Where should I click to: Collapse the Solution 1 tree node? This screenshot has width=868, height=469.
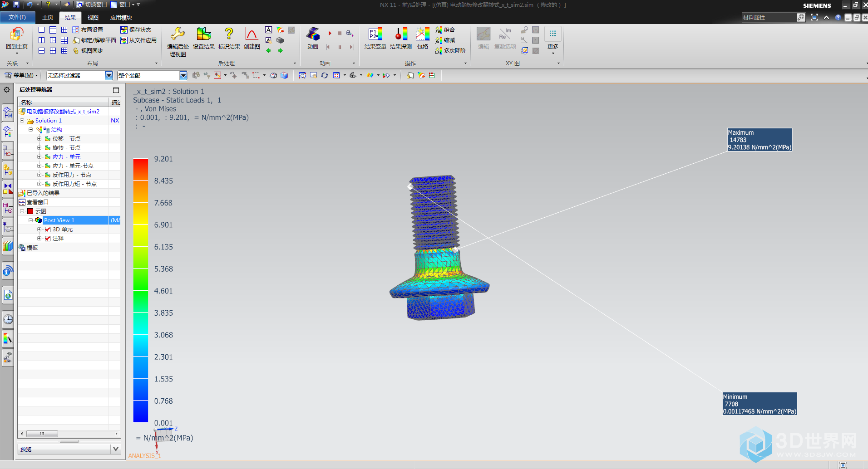tap(22, 121)
